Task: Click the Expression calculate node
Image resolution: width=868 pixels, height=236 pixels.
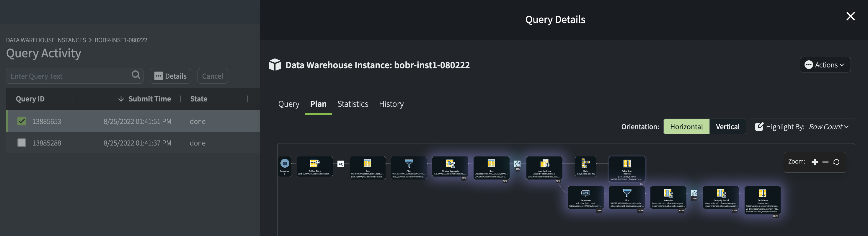Action: (x=585, y=197)
